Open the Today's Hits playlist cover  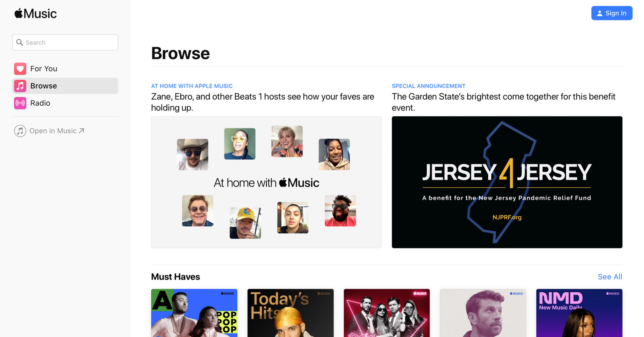pyautogui.click(x=290, y=313)
